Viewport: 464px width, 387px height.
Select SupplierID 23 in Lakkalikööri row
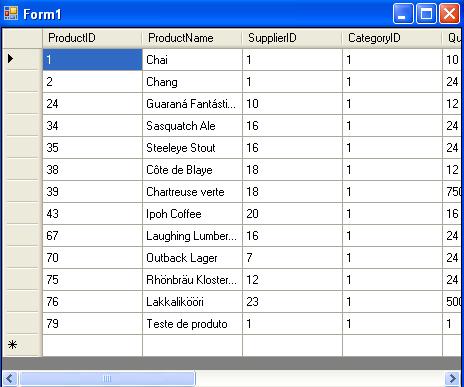click(x=292, y=301)
